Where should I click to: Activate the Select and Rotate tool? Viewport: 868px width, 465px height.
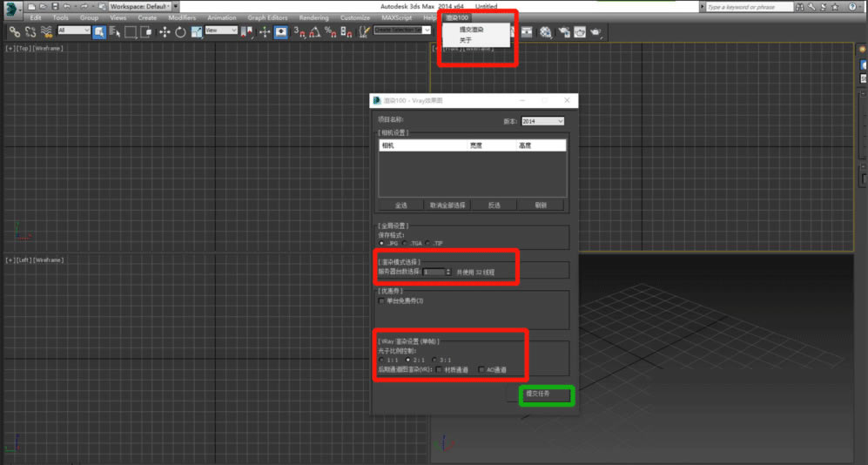click(x=180, y=32)
